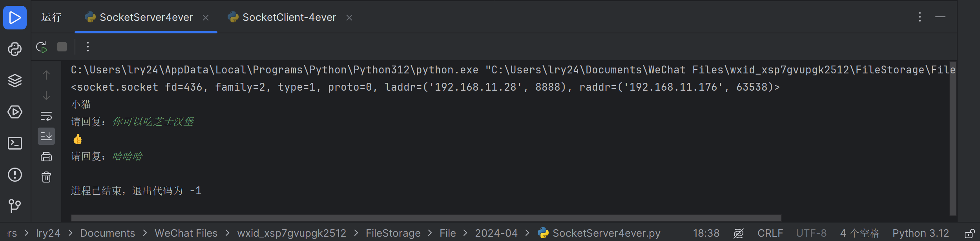Screen dimensions: 980x241
Task: Open the Git version control panel
Action: coord(15,205)
